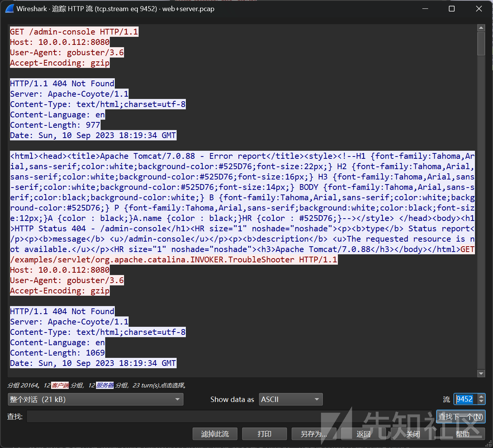Viewport: 493px width, 448px height.
Task: Increase the stream number with up arrow
Action: (x=481, y=397)
